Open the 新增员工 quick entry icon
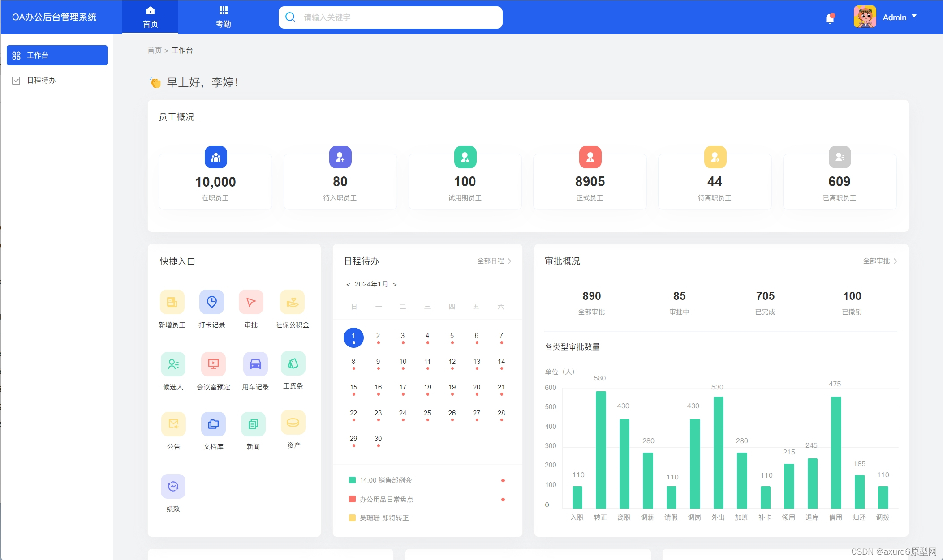 (x=172, y=302)
